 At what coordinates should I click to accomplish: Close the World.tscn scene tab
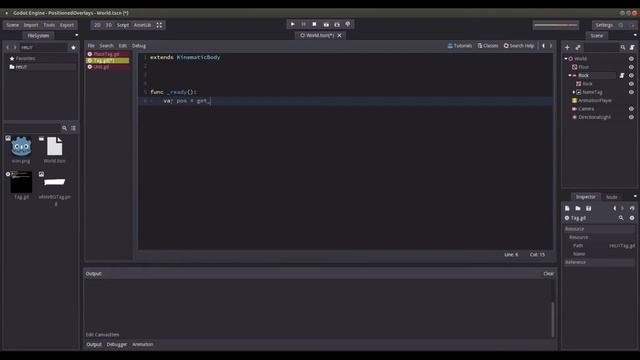[x=339, y=36]
